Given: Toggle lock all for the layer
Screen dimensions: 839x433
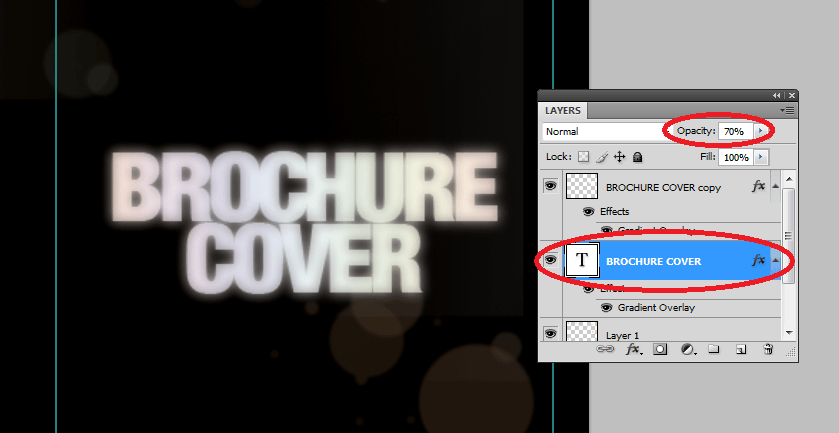Looking at the screenshot, I should [x=637, y=157].
